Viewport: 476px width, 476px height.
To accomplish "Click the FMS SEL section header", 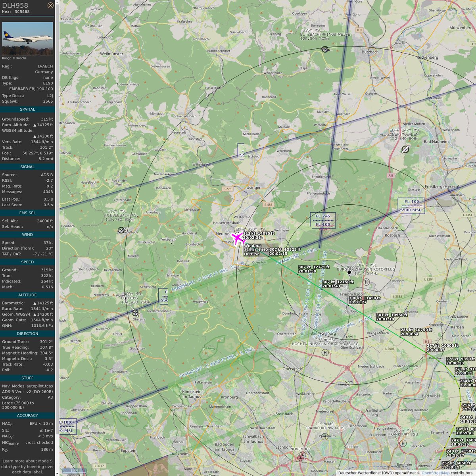I will pos(27,213).
